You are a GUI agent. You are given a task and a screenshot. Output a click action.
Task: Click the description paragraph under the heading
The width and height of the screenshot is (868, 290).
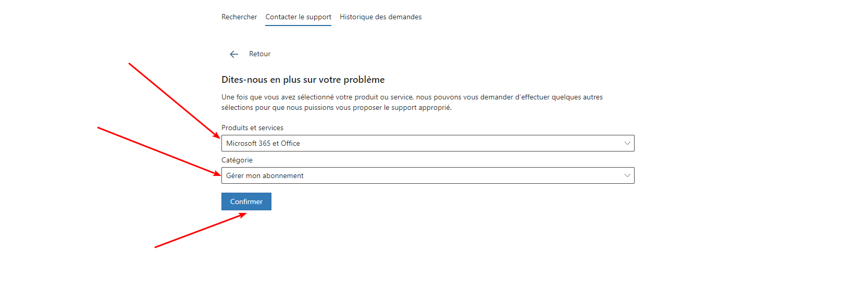coord(412,102)
